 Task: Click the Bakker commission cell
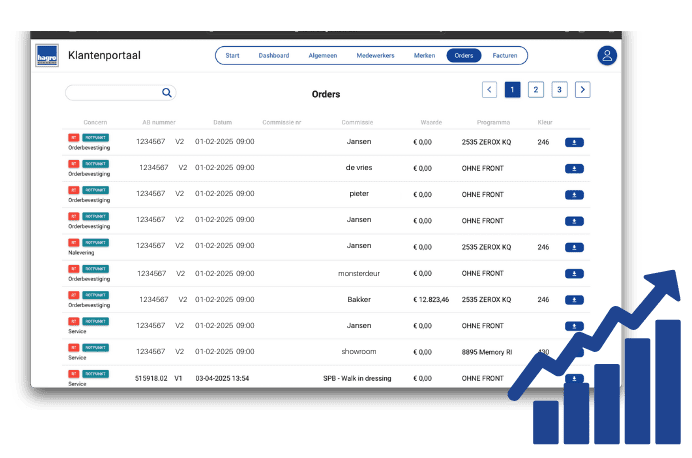[359, 300]
